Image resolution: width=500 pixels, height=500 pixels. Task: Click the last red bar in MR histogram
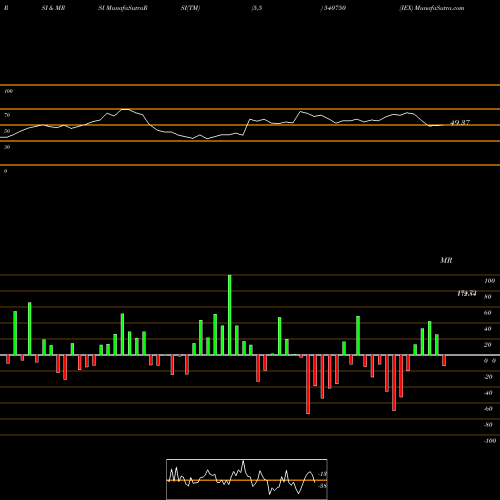pyautogui.click(x=444, y=360)
